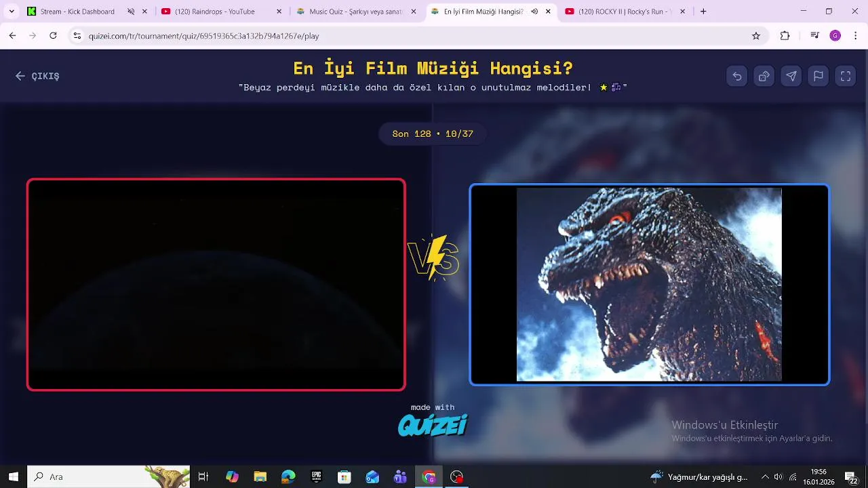
Task: Switch to ROCKY II Rocky's Run tab
Action: pyautogui.click(x=624, y=12)
